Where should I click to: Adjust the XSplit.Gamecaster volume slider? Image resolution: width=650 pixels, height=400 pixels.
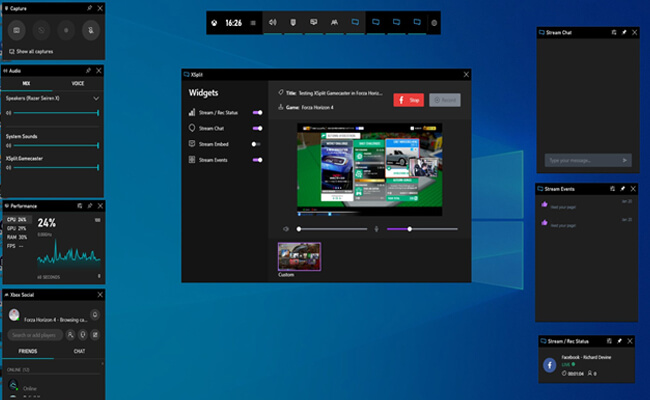click(56, 167)
